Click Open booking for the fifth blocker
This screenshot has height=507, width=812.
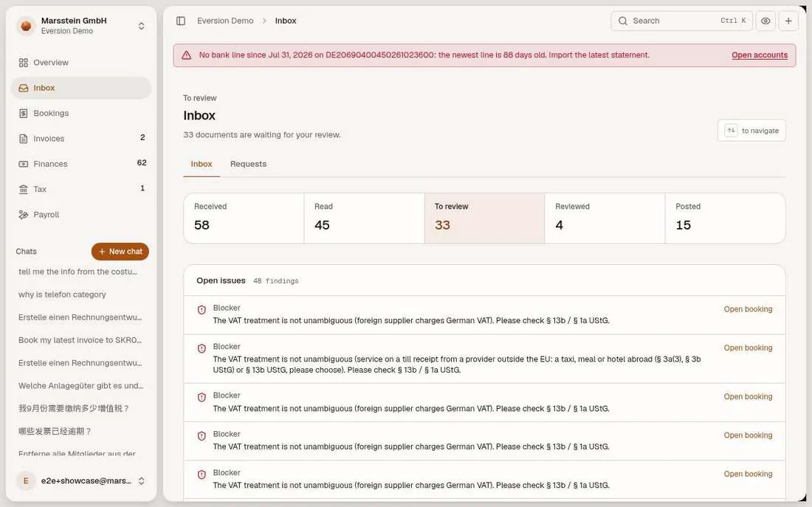pyautogui.click(x=748, y=475)
